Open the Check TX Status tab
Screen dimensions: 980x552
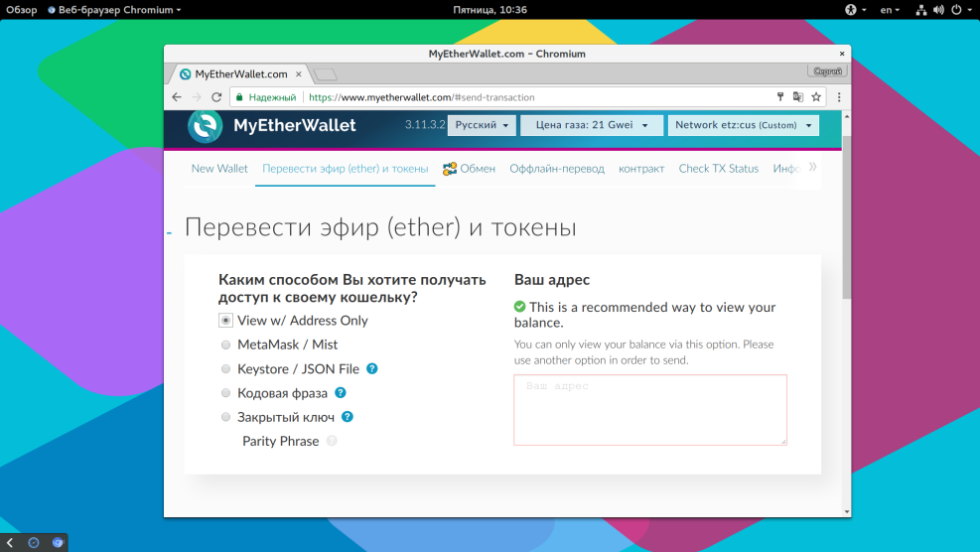pos(719,168)
